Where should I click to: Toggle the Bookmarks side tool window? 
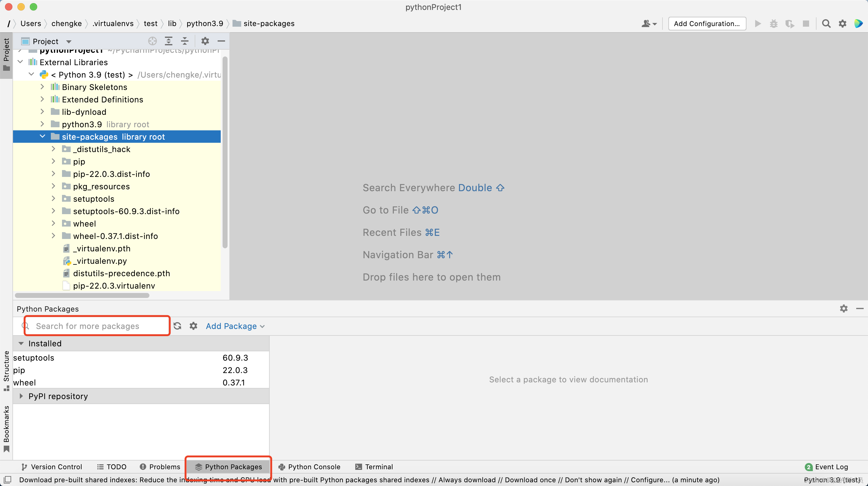pos(6,428)
